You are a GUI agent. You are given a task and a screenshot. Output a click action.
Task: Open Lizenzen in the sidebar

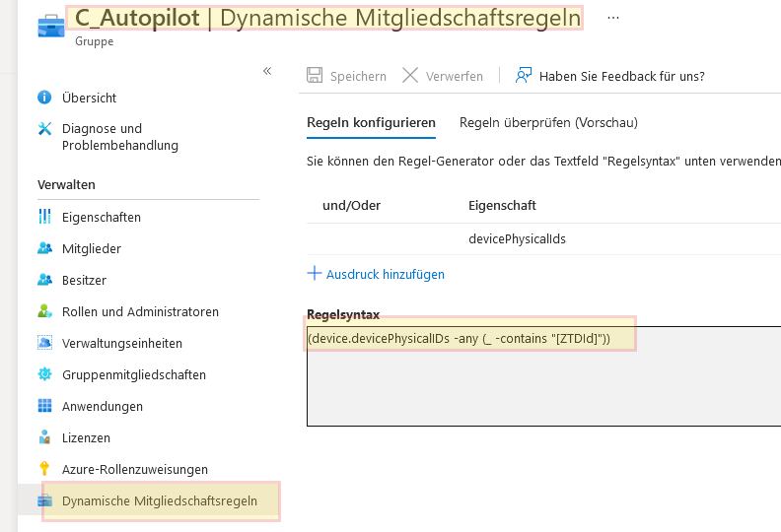[x=86, y=437]
